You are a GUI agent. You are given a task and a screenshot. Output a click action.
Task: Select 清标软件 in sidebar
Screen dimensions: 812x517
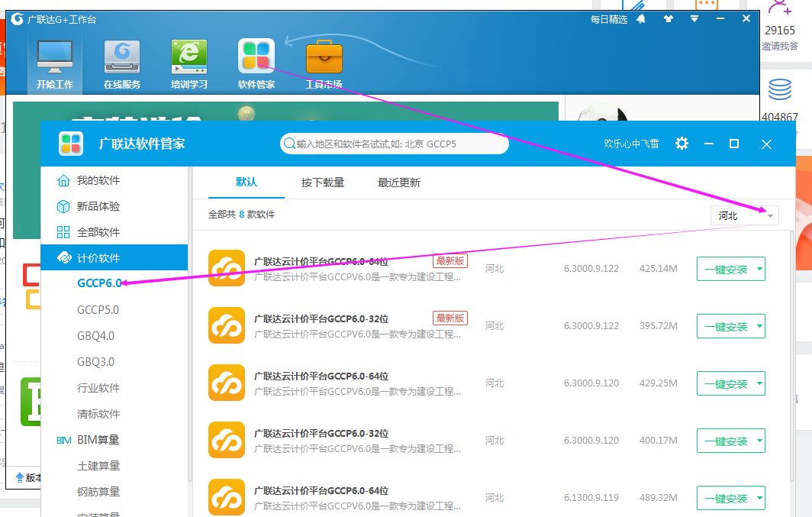click(98, 413)
